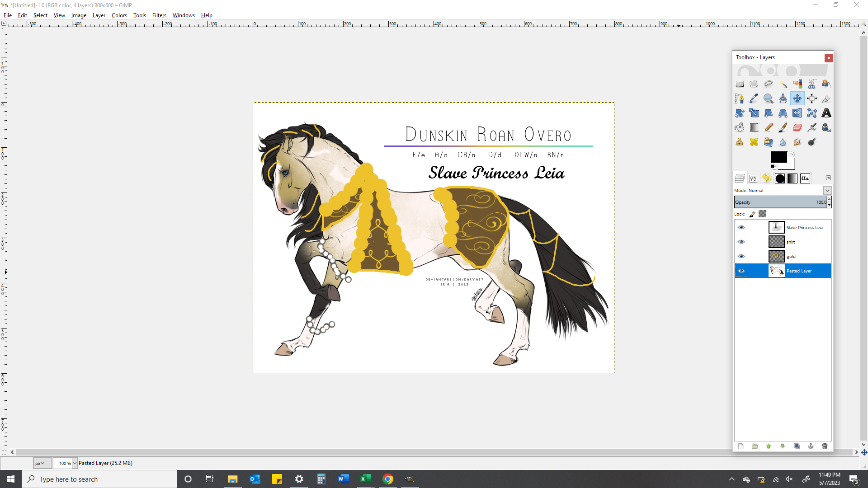This screenshot has width=868, height=488.
Task: Select the Measure compass tool
Action: (783, 99)
